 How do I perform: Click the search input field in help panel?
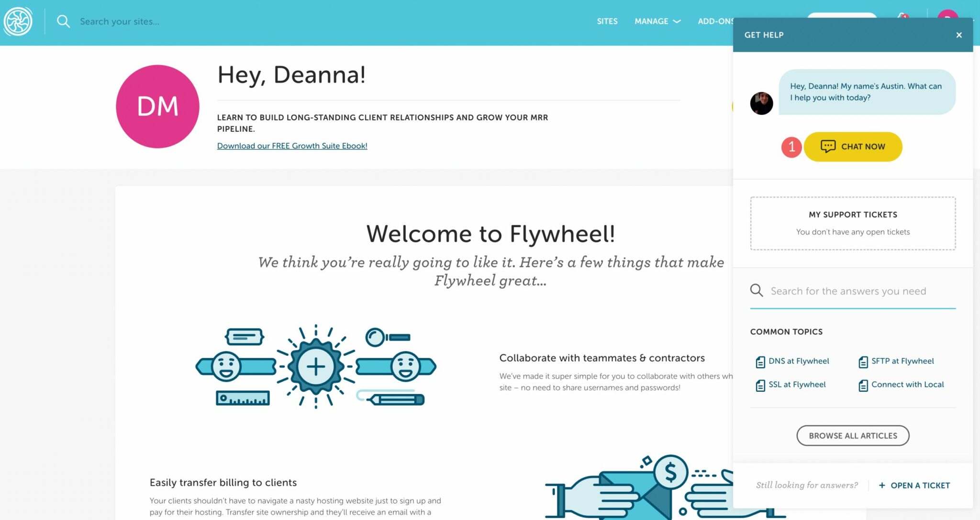[853, 291]
